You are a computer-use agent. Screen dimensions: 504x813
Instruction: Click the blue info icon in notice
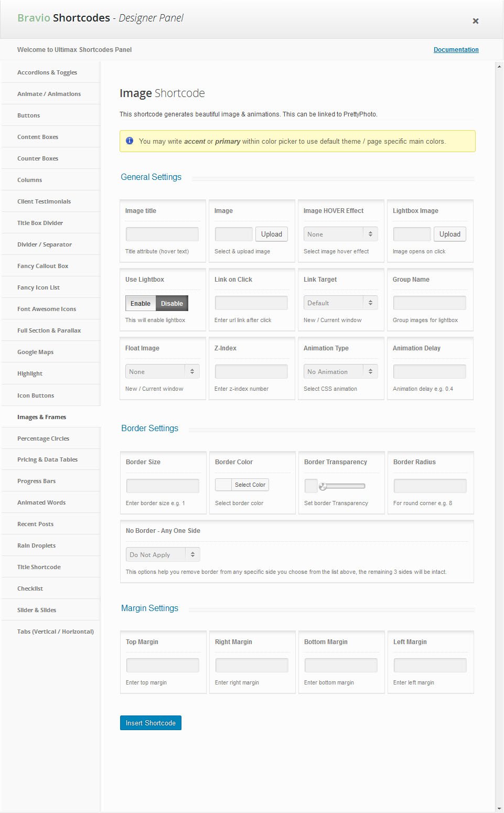click(130, 141)
